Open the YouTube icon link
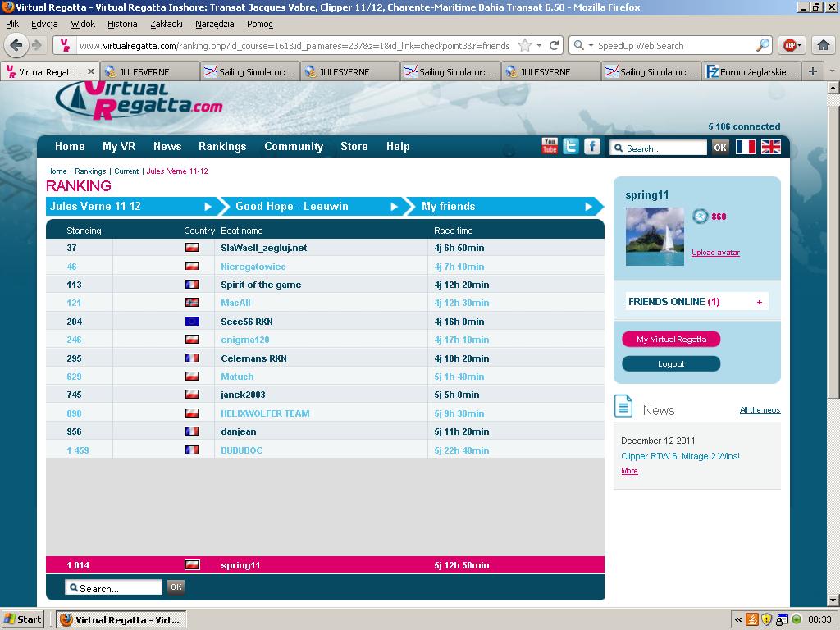Image resolution: width=840 pixels, height=630 pixels. tap(550, 146)
